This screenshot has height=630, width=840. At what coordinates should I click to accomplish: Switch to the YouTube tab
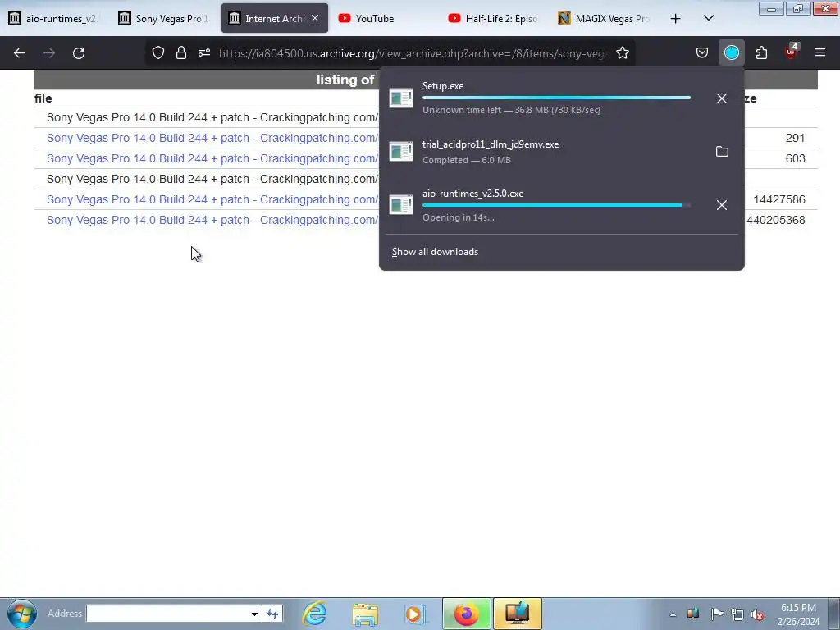click(384, 18)
